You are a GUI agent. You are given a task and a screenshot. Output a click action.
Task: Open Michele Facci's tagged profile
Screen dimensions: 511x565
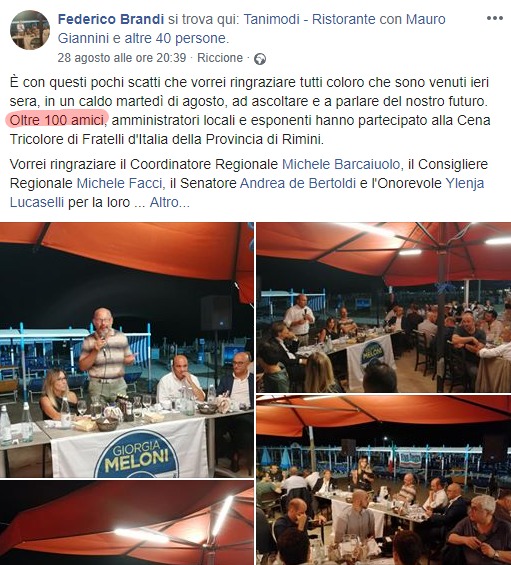[119, 183]
